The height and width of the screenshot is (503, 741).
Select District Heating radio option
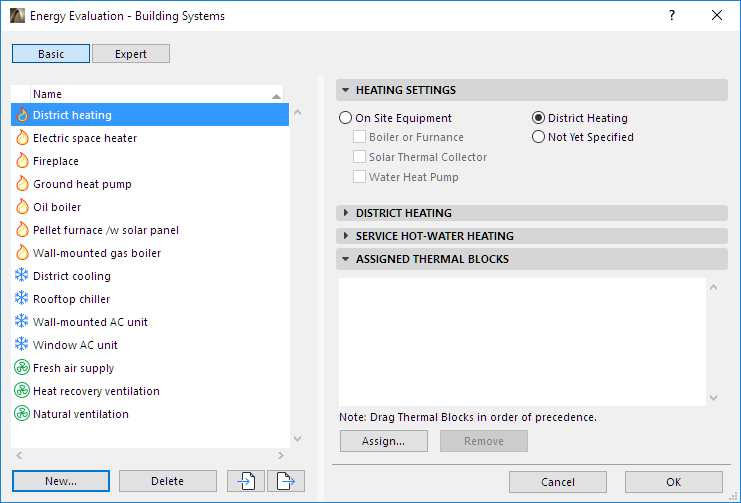[x=538, y=118]
